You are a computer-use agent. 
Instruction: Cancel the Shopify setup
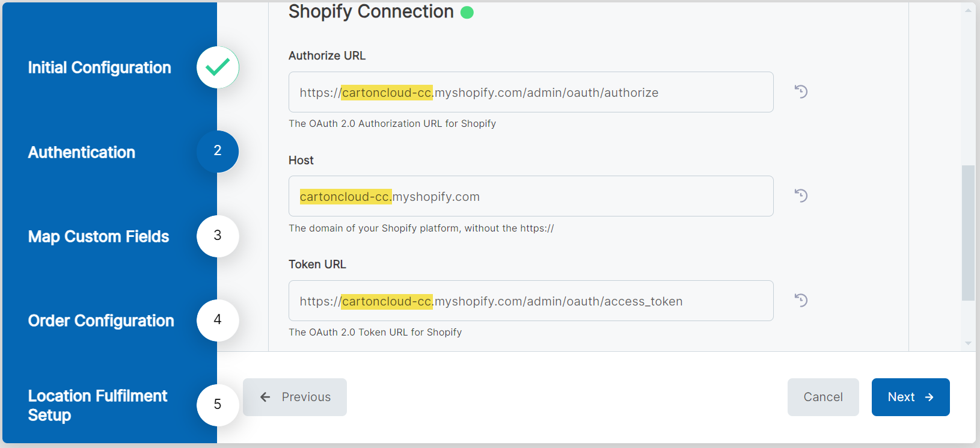click(823, 397)
